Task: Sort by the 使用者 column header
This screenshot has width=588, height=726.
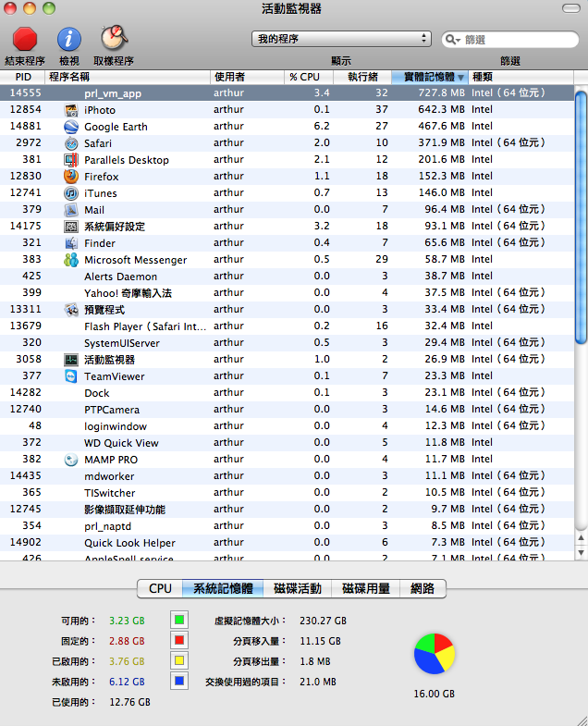Action: [x=247, y=77]
